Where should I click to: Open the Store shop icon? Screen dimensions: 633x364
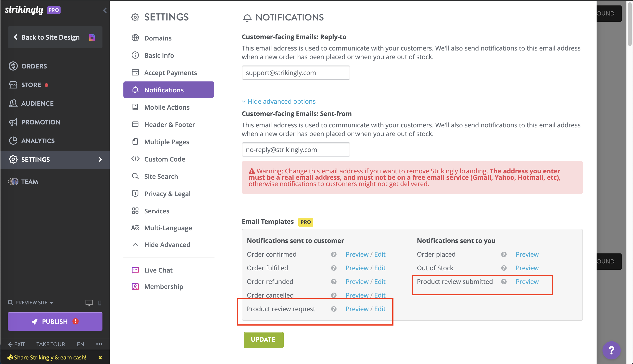[13, 85]
